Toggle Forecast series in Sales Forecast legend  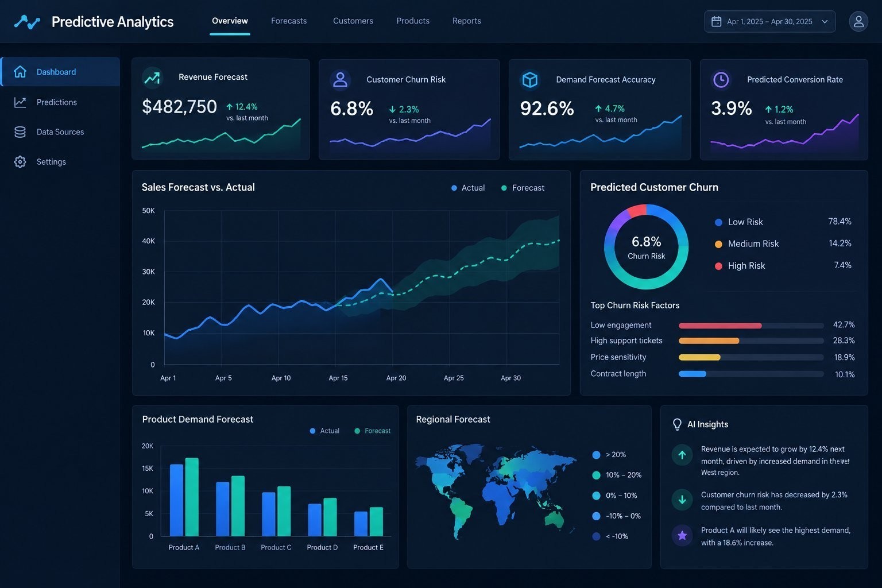point(523,188)
